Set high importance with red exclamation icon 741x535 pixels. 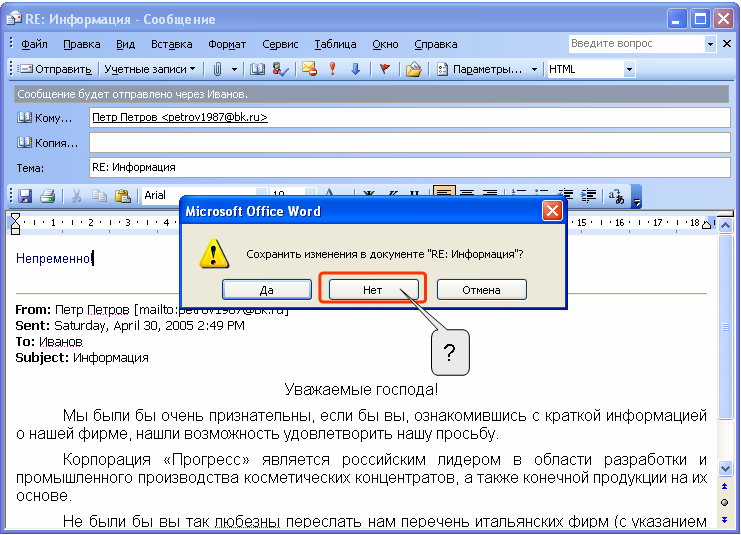click(x=333, y=69)
